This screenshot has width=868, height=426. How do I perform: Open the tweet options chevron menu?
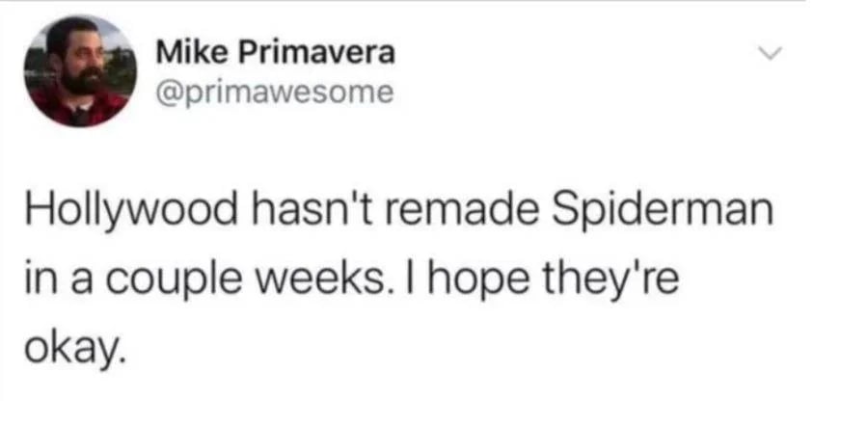[x=766, y=57]
